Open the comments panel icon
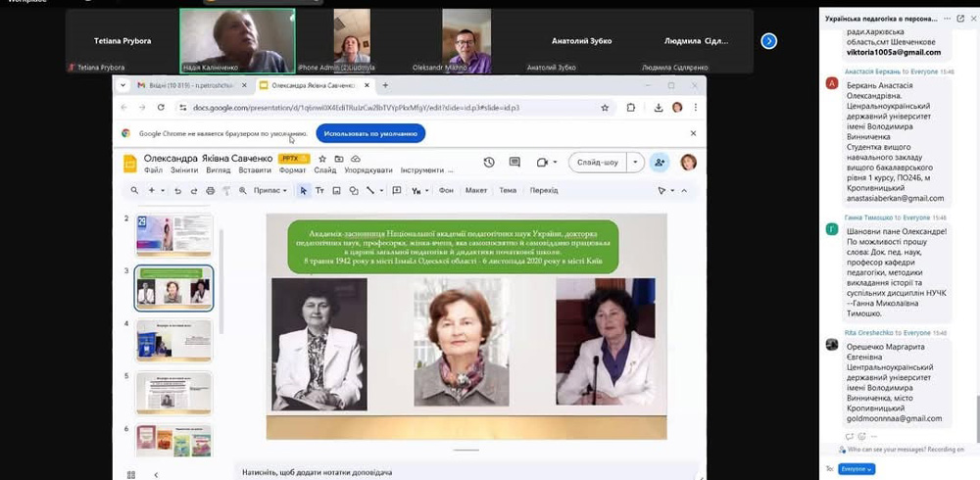Viewport: 980px width, 480px height. point(514,163)
